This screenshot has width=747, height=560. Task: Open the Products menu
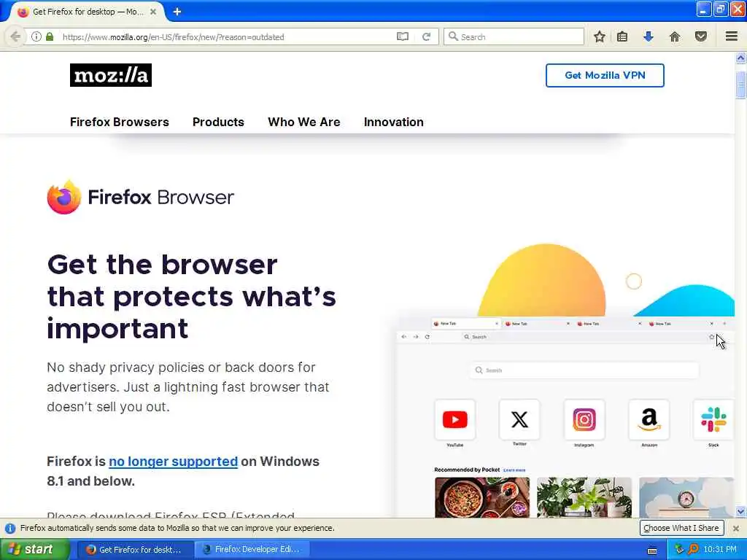point(218,122)
